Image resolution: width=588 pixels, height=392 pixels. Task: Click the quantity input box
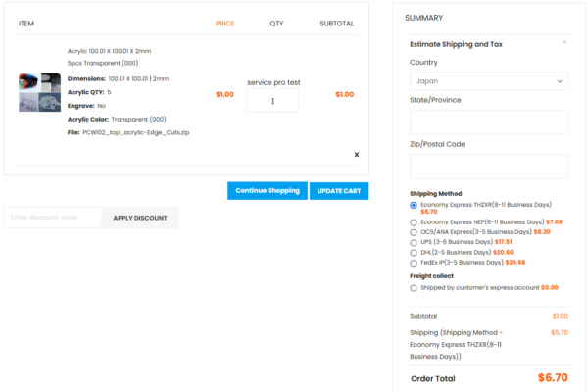(x=272, y=100)
